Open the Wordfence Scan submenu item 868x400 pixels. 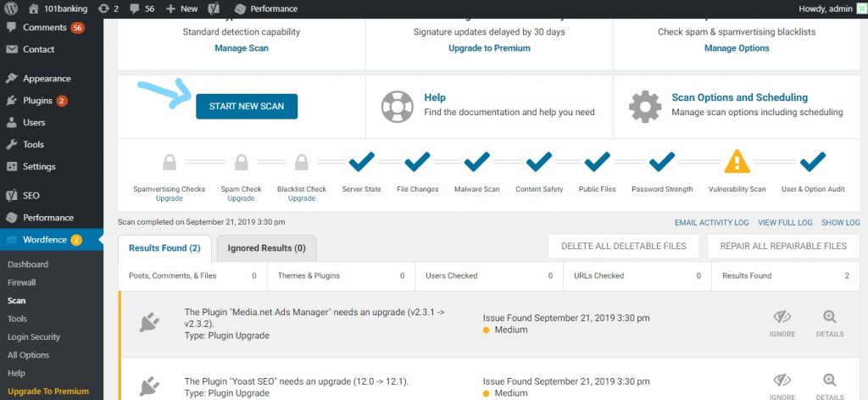17,300
